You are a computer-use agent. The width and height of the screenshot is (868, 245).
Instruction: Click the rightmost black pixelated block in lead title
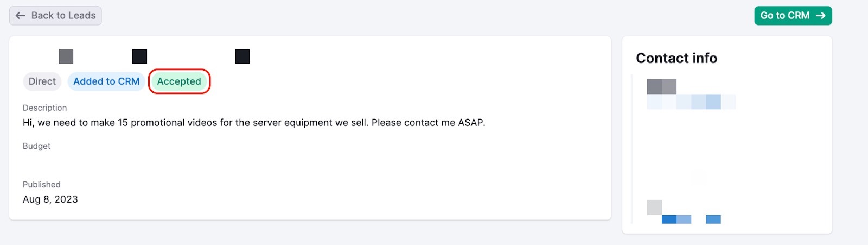click(242, 56)
